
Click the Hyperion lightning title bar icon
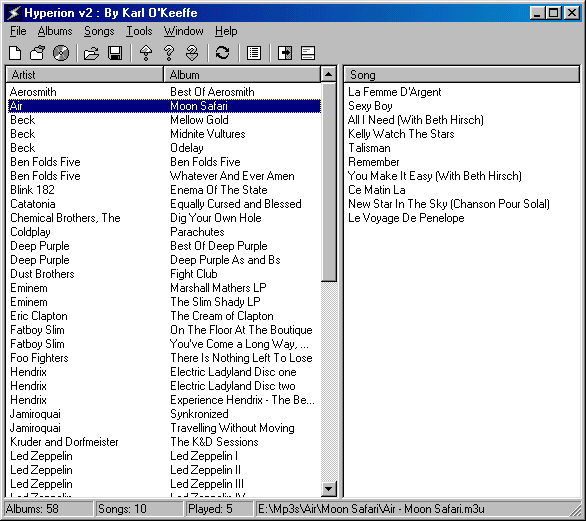coord(13,13)
